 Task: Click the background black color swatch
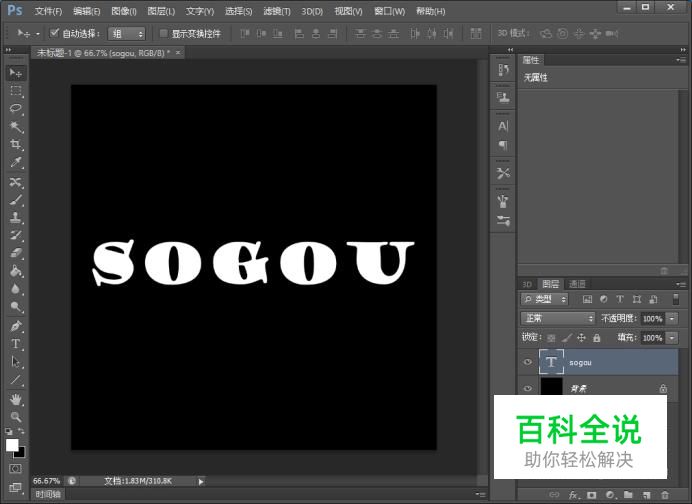coord(21,453)
